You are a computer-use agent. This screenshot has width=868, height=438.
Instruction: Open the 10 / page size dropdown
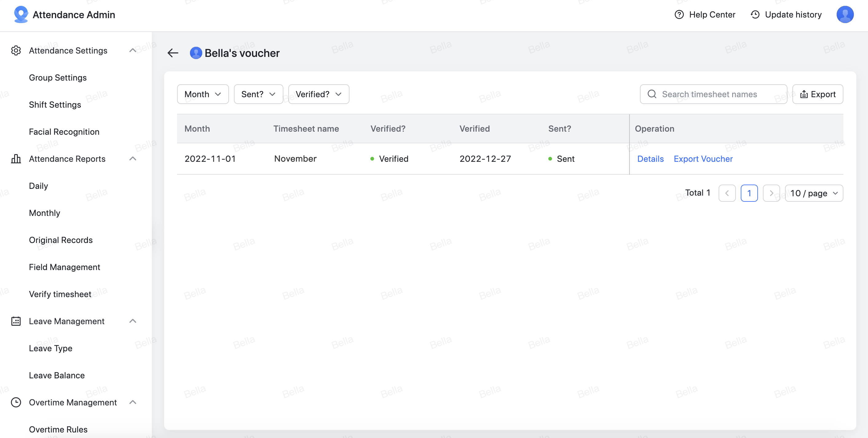click(814, 193)
